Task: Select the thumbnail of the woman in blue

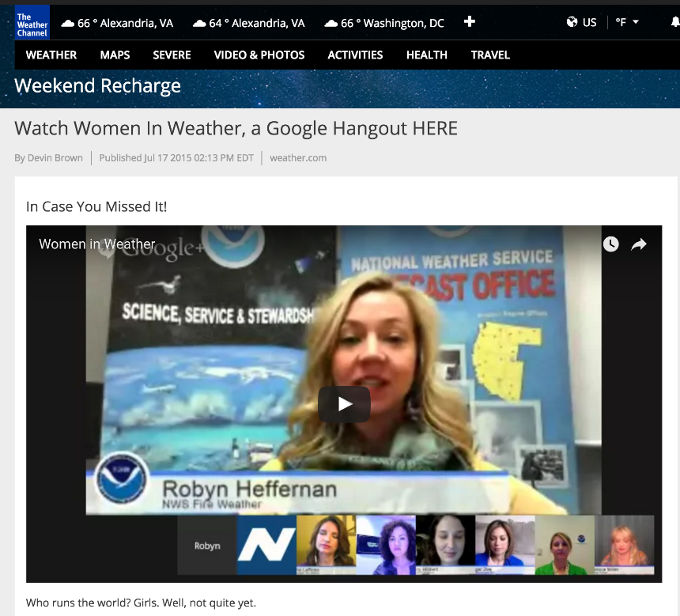Action: [x=505, y=546]
